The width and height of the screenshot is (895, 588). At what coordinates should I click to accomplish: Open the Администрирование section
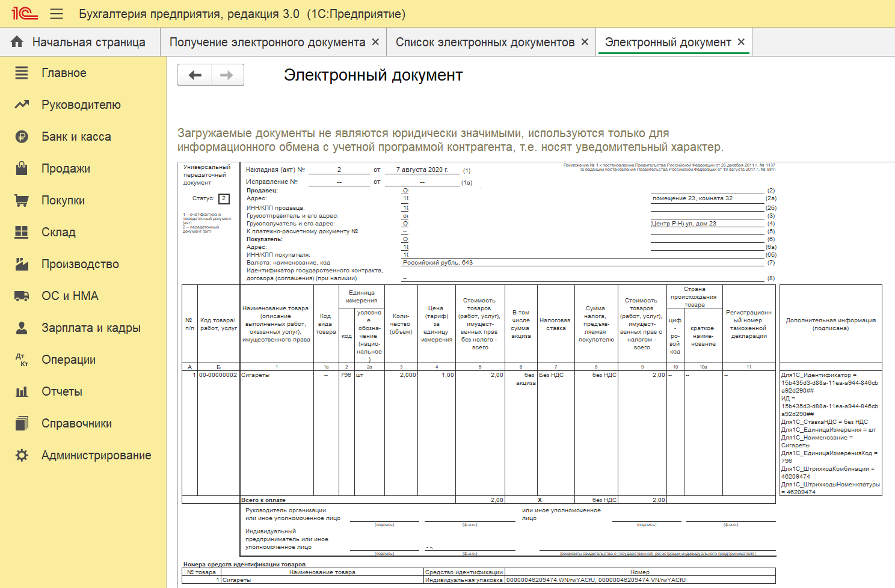pos(96,455)
